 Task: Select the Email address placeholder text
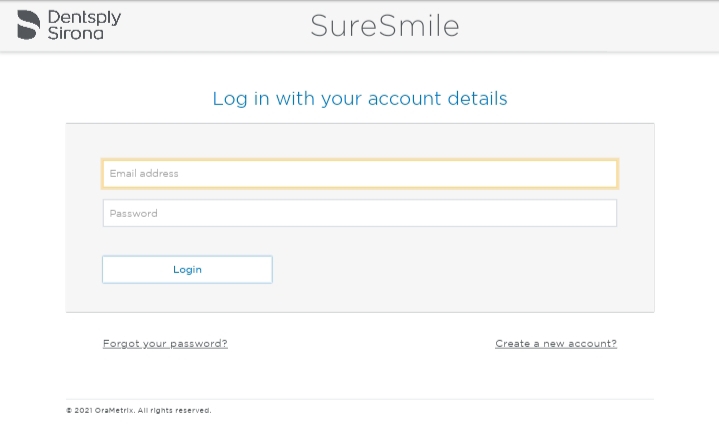click(x=144, y=173)
